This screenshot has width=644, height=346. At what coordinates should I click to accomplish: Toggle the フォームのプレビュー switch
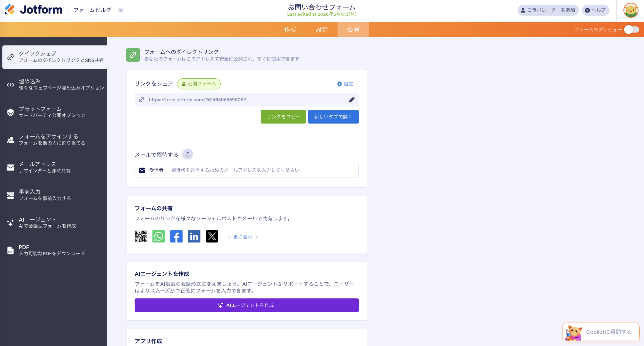(632, 30)
